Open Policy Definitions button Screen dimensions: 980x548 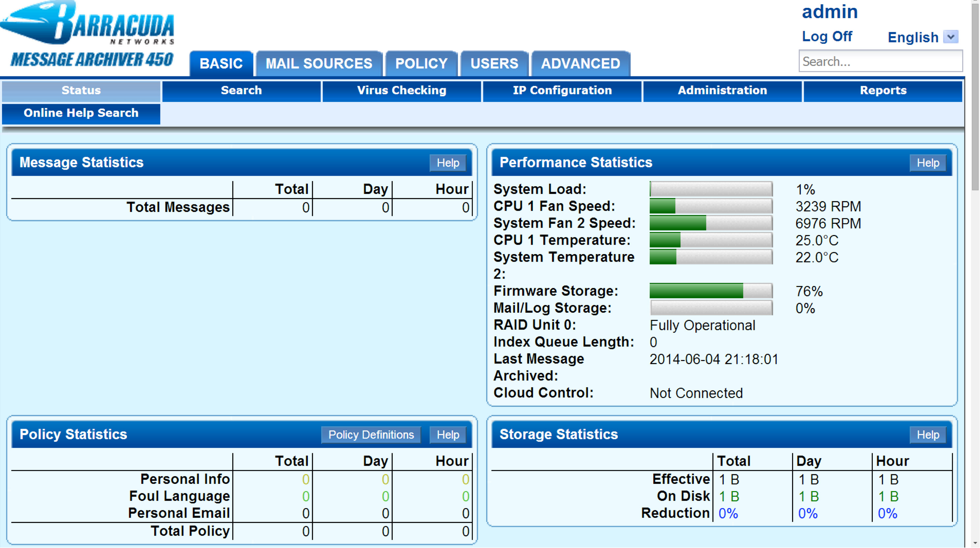(x=371, y=434)
